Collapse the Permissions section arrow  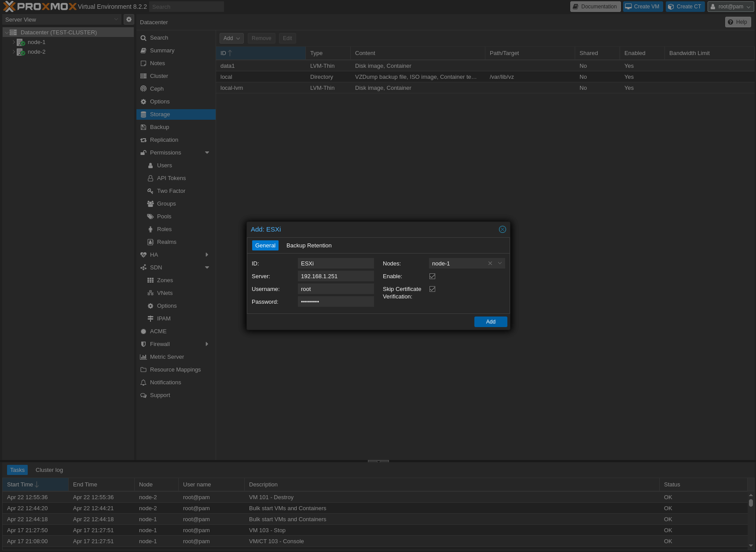tap(207, 153)
